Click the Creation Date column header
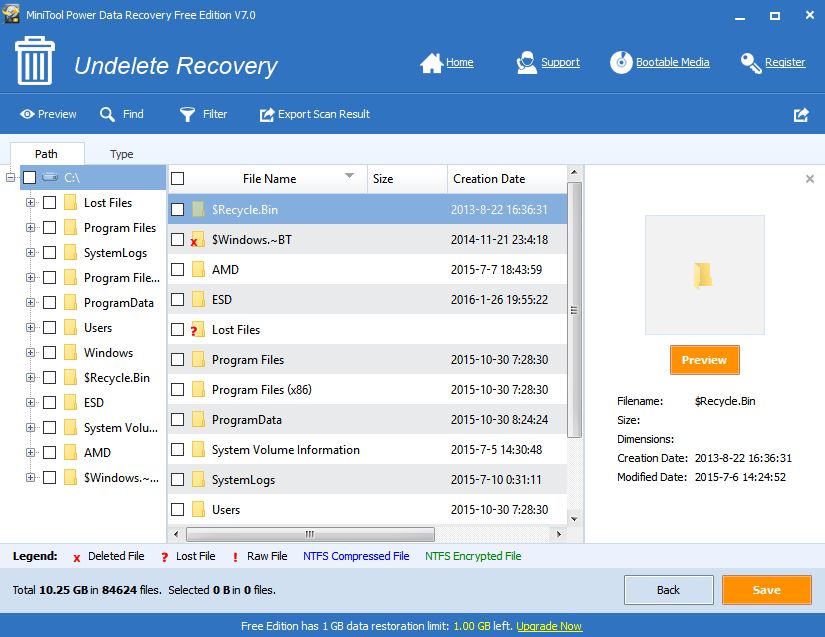825x637 pixels. tap(507, 179)
